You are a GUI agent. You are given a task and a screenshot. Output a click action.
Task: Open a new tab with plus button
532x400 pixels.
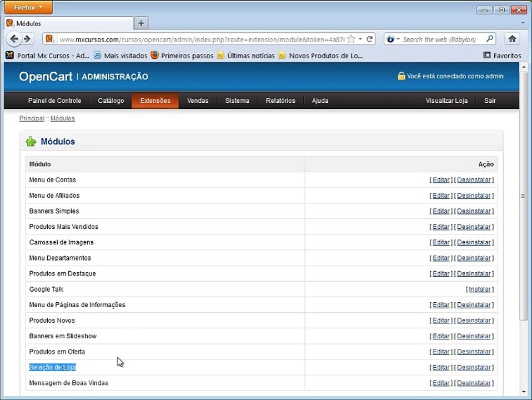click(141, 23)
